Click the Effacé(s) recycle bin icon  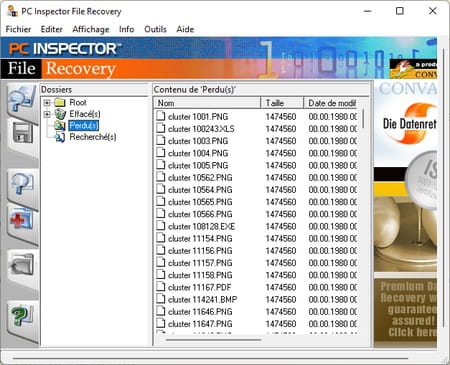(x=60, y=114)
